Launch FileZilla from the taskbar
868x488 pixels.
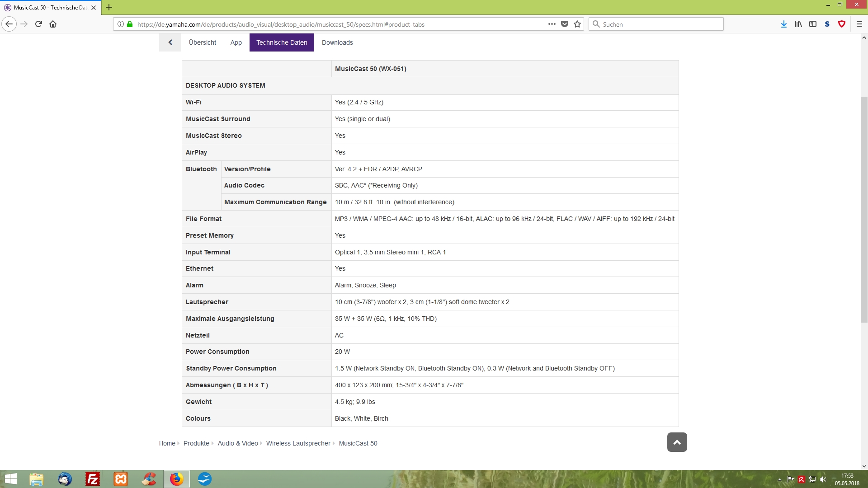(x=93, y=479)
